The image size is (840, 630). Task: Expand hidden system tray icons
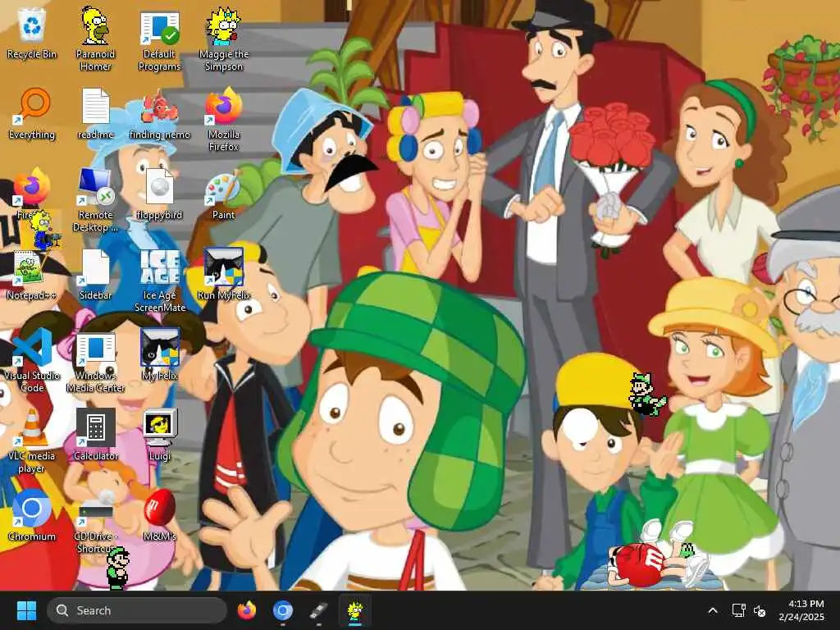tap(713, 610)
